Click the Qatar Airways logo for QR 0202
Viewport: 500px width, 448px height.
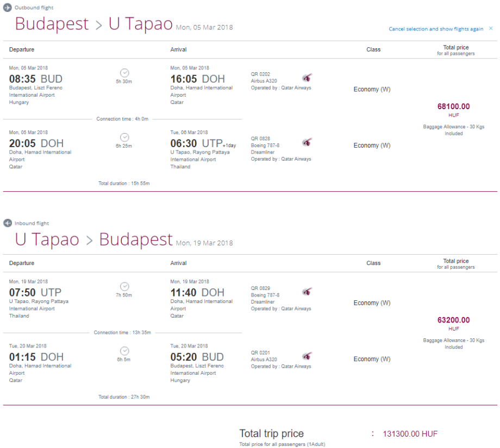coord(307,78)
